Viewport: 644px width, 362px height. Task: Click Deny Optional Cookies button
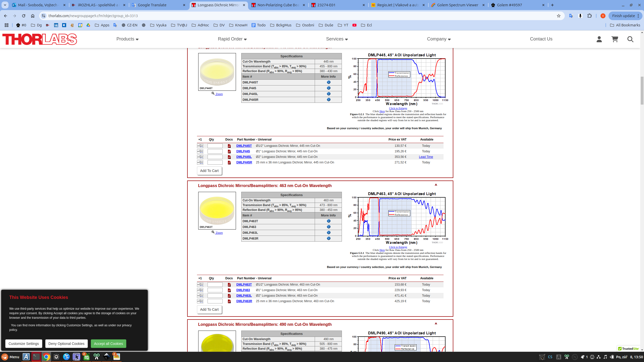pos(66,344)
